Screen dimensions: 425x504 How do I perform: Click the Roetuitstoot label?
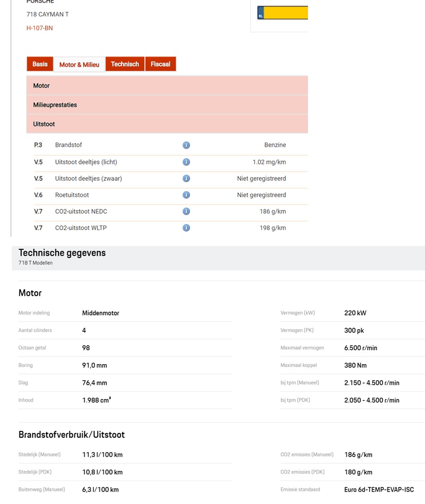(72, 195)
